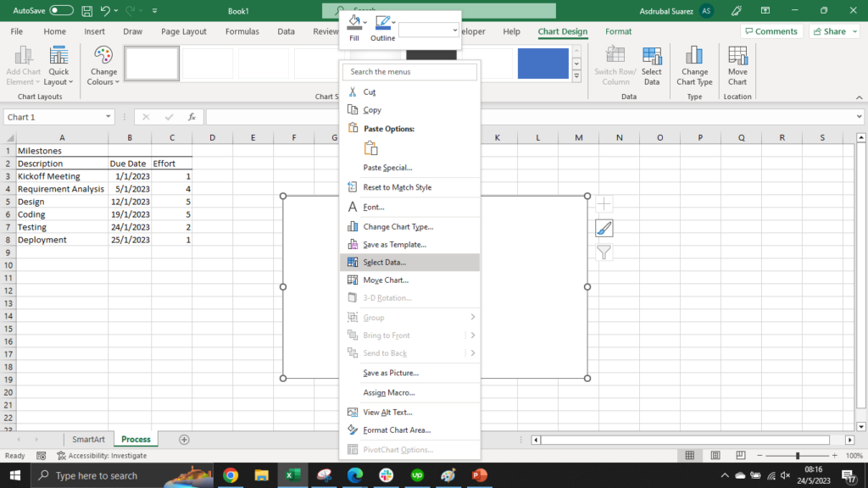The image size is (868, 488).
Task: Click the Change Chart Type ribbon icon
Action: click(694, 65)
